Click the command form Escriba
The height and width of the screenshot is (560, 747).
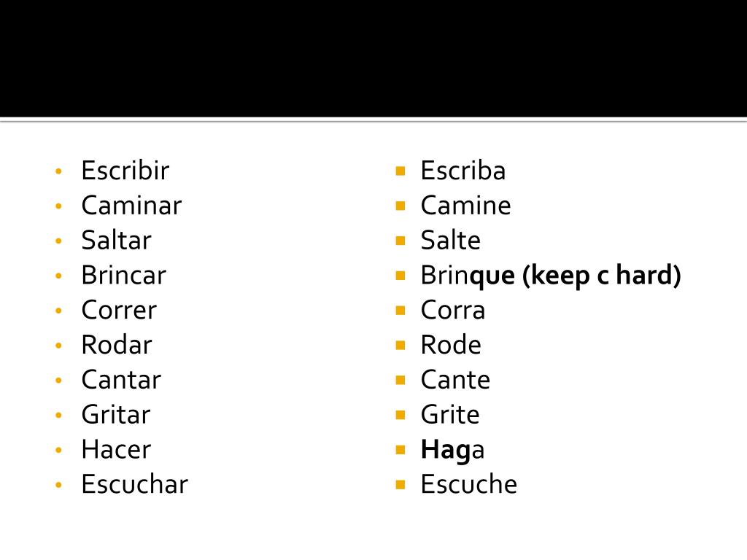(463, 171)
